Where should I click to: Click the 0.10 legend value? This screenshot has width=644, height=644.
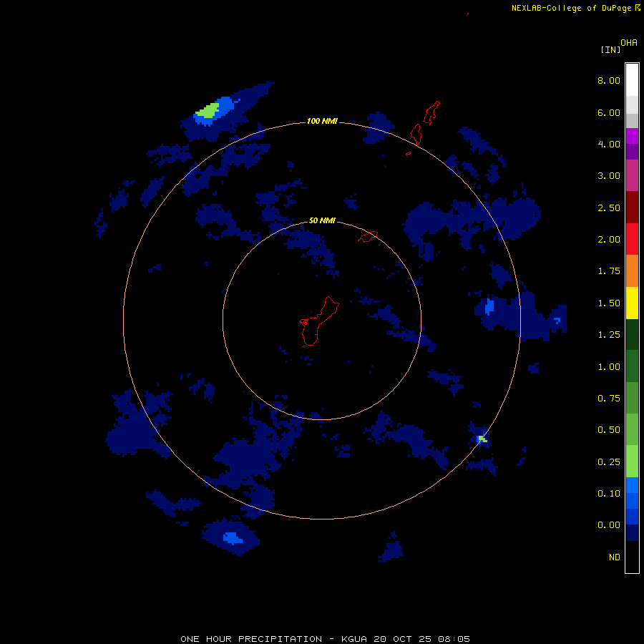(609, 494)
